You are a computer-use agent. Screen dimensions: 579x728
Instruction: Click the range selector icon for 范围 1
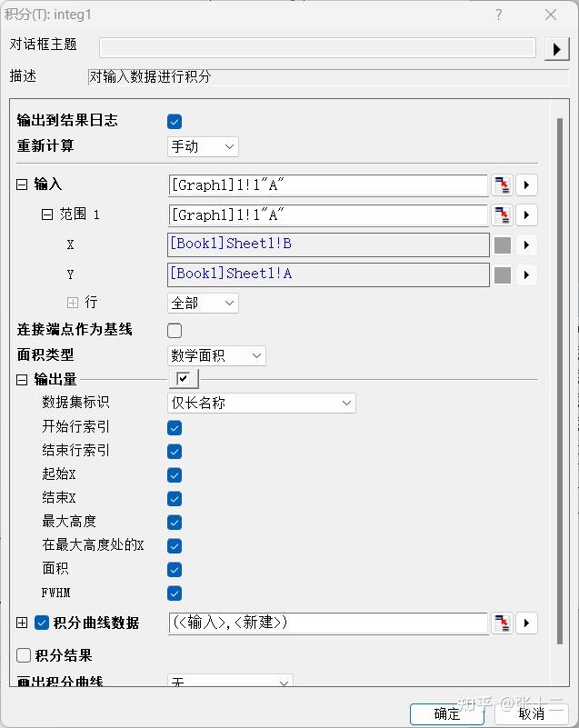pyautogui.click(x=502, y=215)
